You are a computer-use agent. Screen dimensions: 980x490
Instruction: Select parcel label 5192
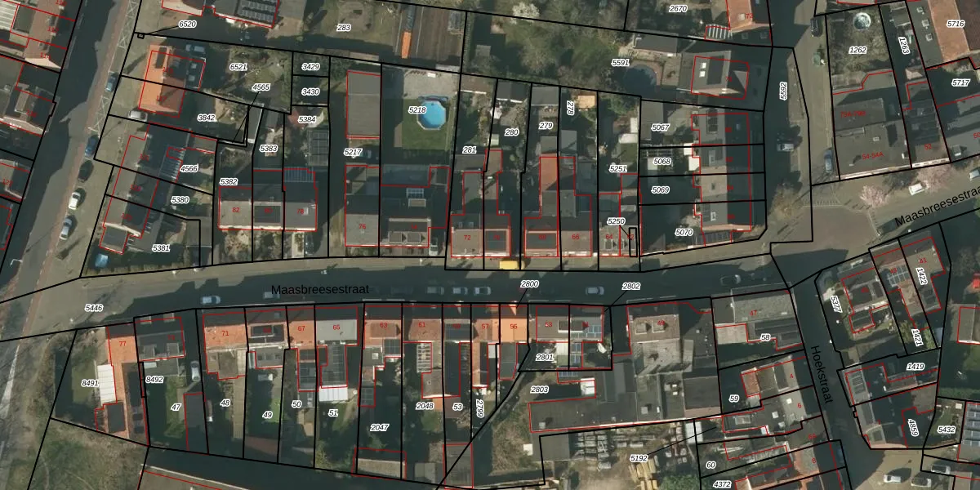(639, 458)
